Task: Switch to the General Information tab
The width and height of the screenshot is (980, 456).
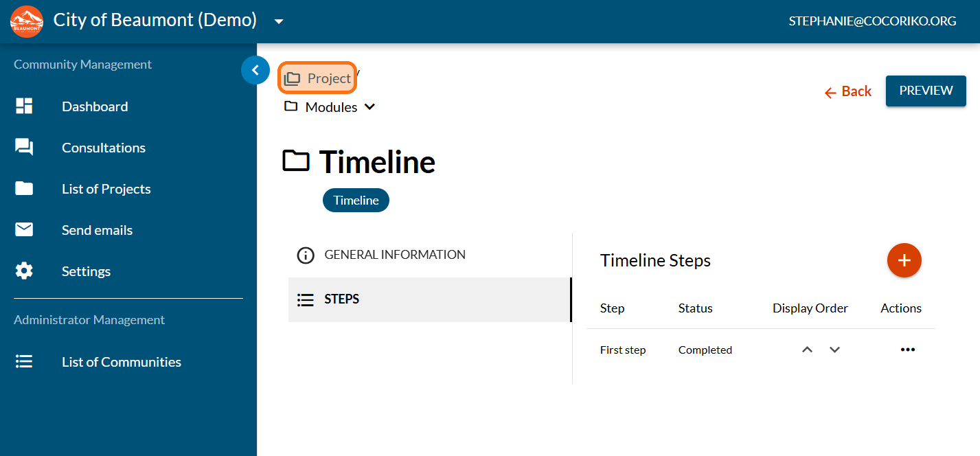Action: pos(394,255)
